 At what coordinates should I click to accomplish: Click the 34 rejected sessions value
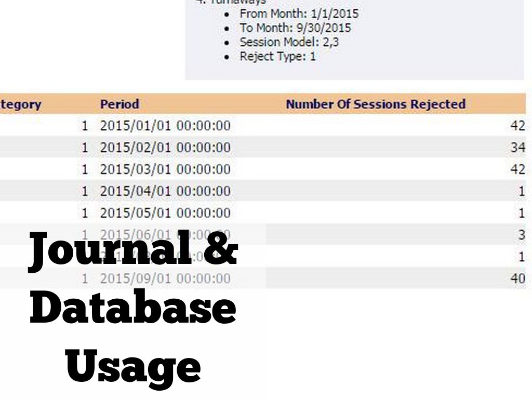pos(518,148)
